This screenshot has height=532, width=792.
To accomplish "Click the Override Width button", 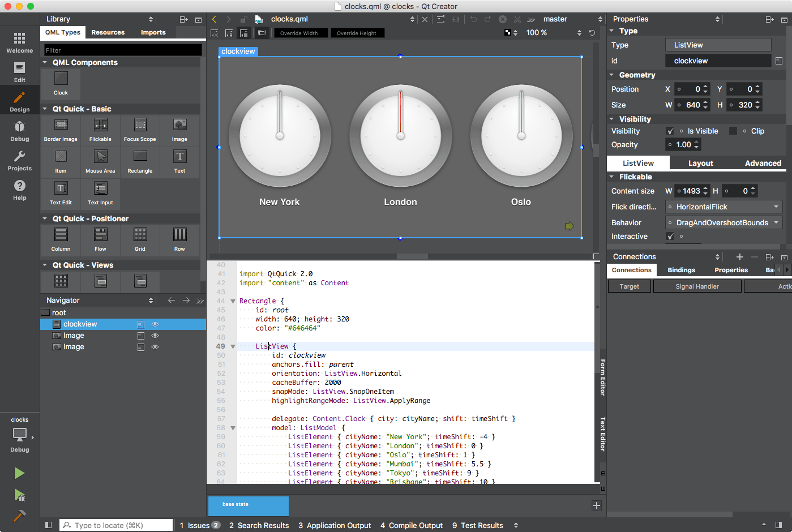I will point(301,33).
